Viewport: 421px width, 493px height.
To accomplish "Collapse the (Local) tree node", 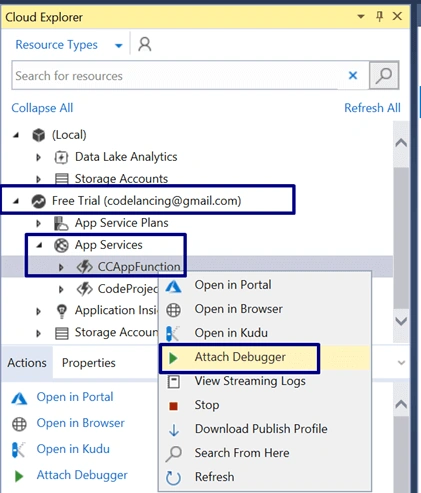I will pyautogui.click(x=16, y=135).
